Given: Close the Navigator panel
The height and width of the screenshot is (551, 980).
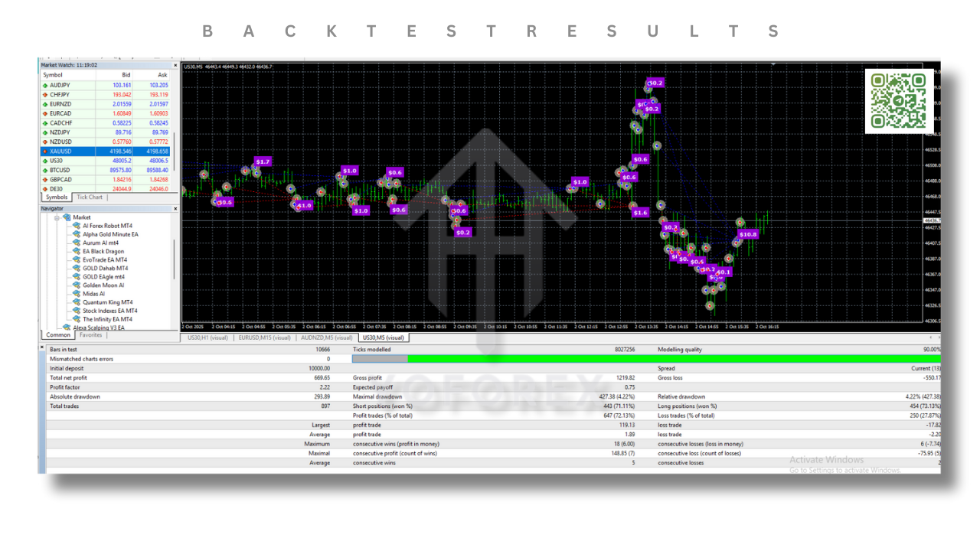Looking at the screenshot, I should tap(175, 208).
